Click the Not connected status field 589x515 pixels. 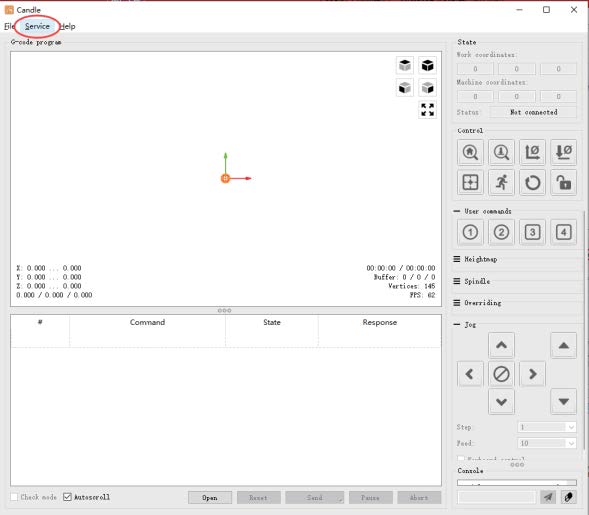click(x=533, y=112)
